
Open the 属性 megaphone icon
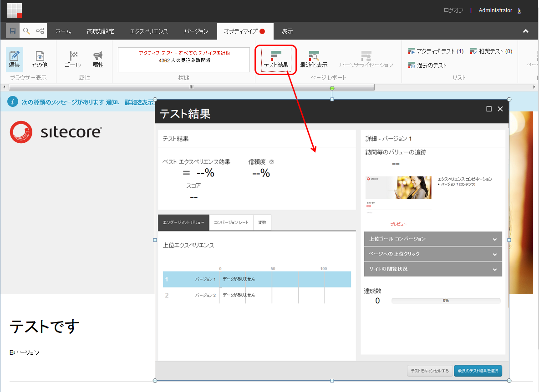pos(98,60)
